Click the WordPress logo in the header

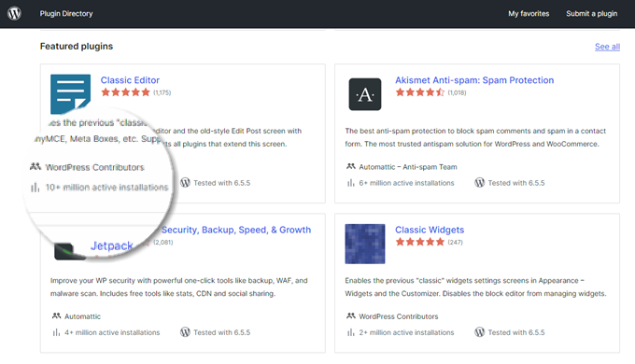14,13
